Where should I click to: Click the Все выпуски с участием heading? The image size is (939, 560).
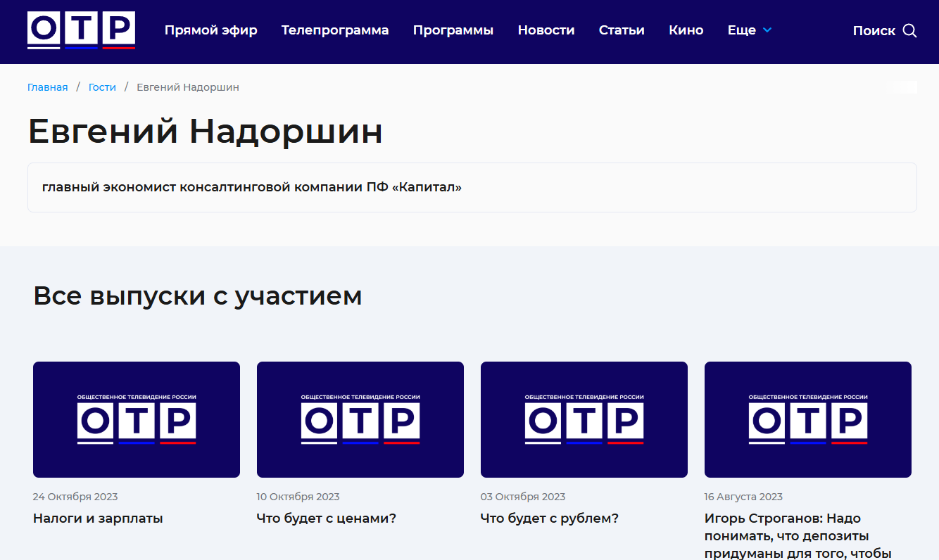coord(198,296)
